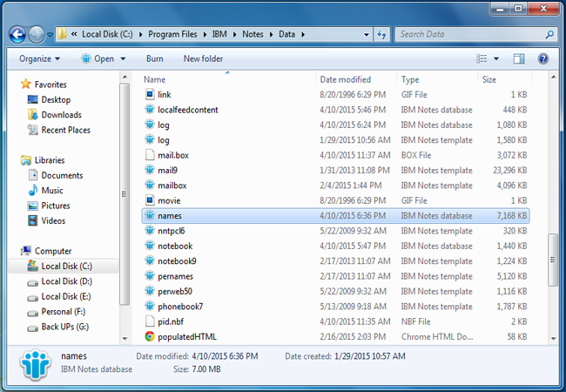Image resolution: width=566 pixels, height=392 pixels.
Task: Click the movie GIF file icon
Action: (x=150, y=200)
